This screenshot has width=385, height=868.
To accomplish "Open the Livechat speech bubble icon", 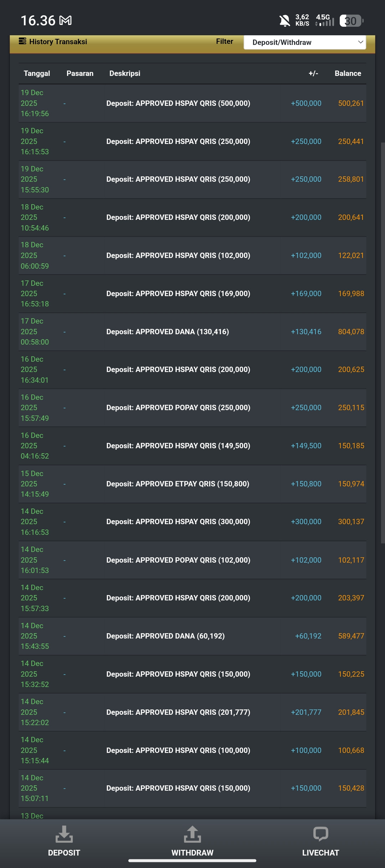I will point(320,834).
